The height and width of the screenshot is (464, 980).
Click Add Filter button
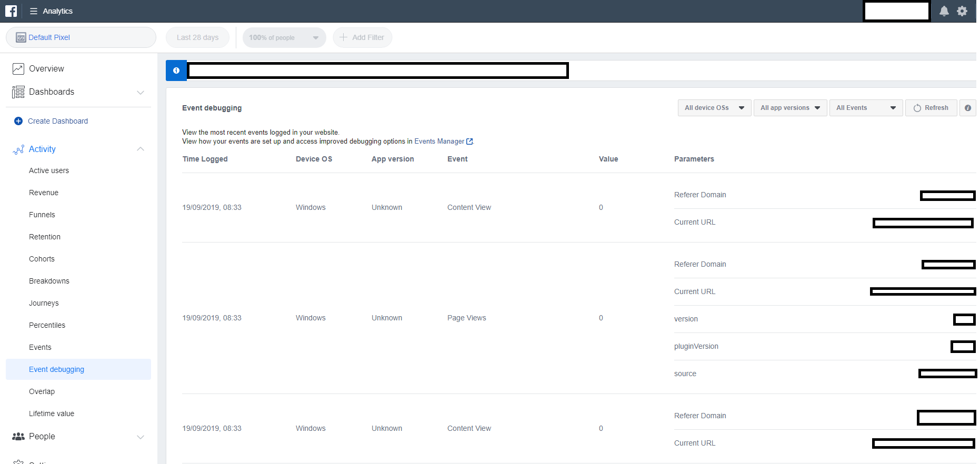362,37
